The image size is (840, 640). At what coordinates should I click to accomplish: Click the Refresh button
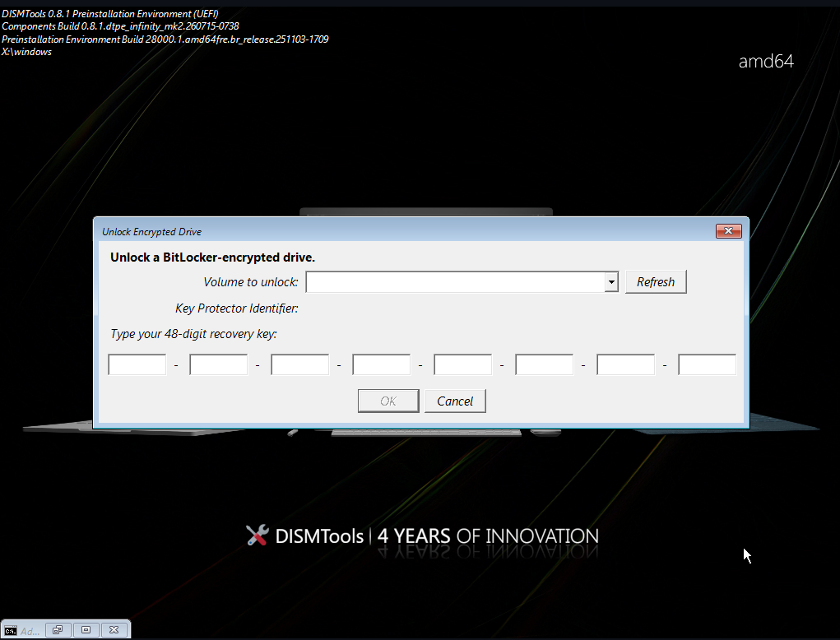pos(656,282)
